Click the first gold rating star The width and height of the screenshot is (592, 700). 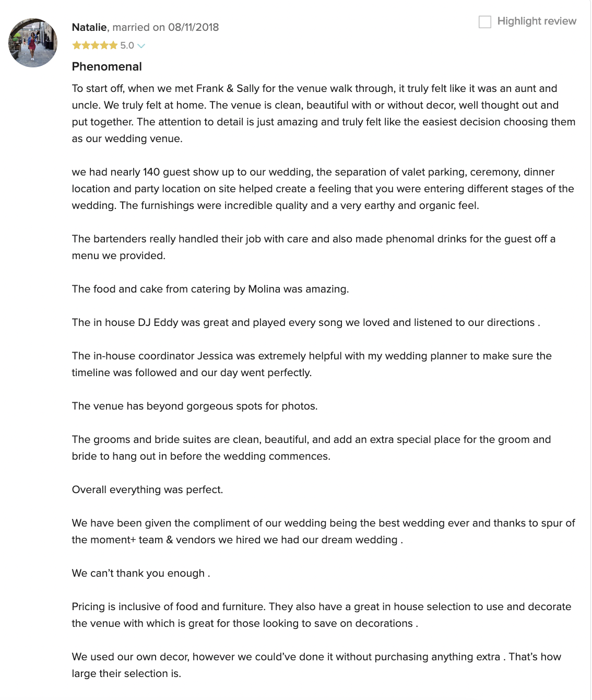[x=77, y=45]
